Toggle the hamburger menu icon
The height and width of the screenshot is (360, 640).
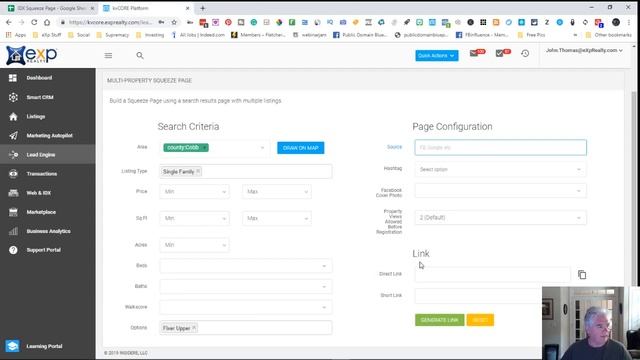coord(108,56)
